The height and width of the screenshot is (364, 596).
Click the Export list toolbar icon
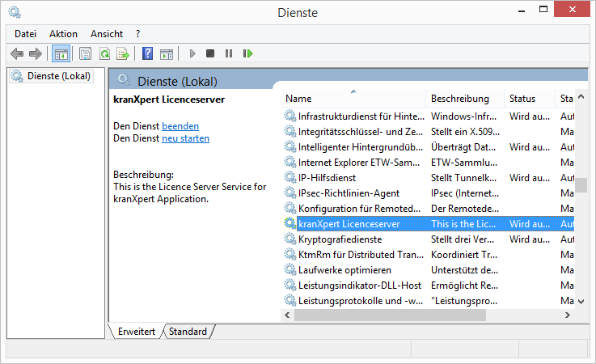[x=123, y=53]
